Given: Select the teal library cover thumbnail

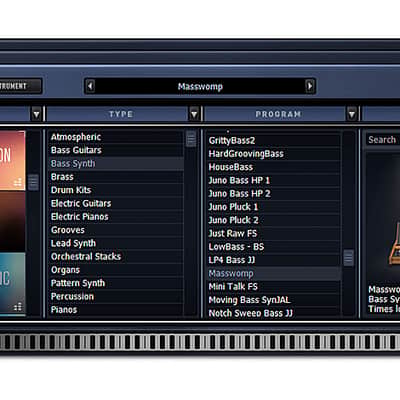Looking at the screenshot, I should 12,283.
